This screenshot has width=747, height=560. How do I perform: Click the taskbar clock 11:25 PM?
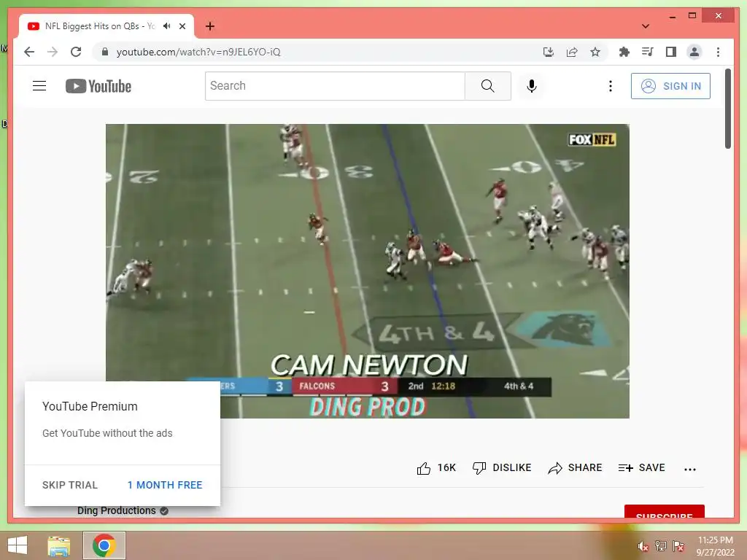715,540
